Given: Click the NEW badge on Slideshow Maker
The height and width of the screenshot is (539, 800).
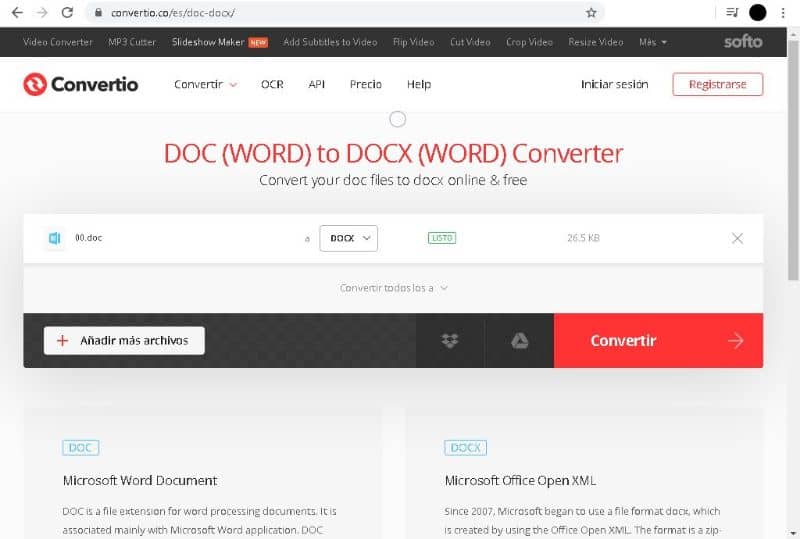Looking at the screenshot, I should pos(258,42).
